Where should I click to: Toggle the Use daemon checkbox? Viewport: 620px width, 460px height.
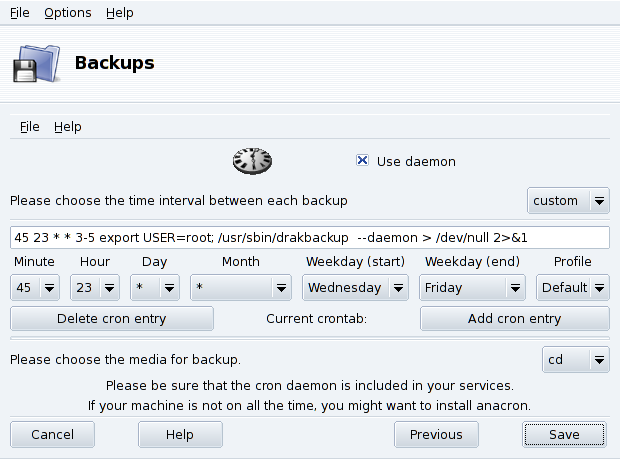[x=363, y=161]
